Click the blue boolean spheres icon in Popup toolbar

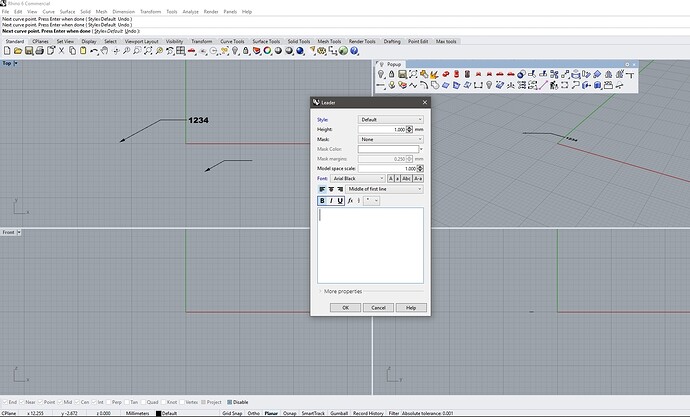pyautogui.click(x=521, y=74)
